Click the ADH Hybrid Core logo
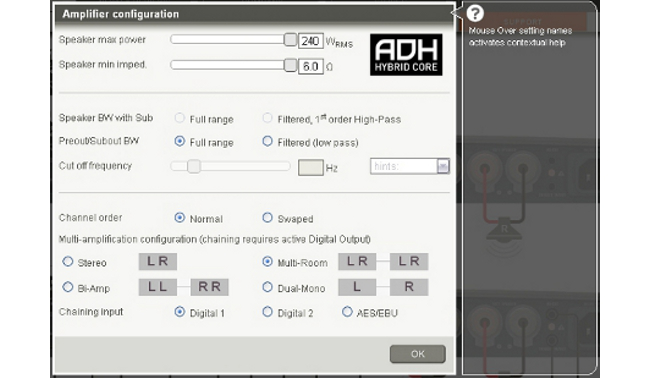 pyautogui.click(x=406, y=55)
